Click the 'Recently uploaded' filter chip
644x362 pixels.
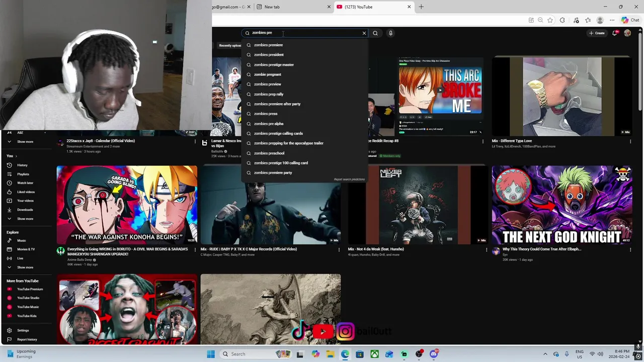point(230,45)
